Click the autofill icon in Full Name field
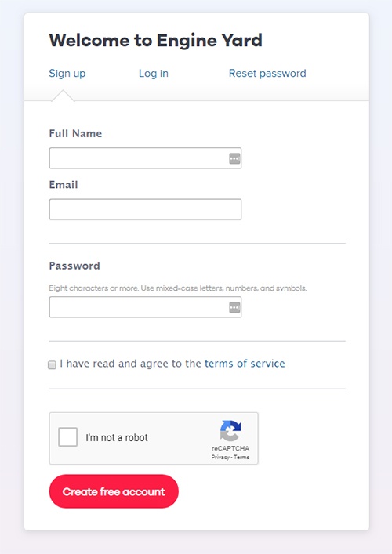392x554 pixels. click(234, 158)
